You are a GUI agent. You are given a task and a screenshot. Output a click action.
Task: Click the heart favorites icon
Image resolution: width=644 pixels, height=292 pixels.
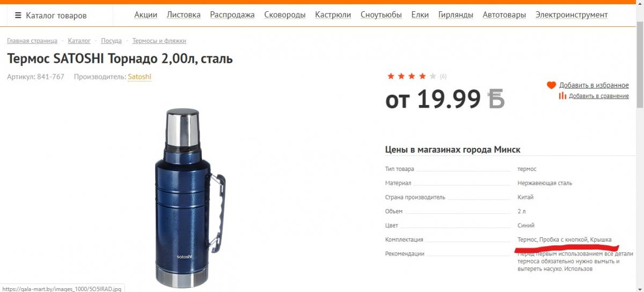point(551,85)
